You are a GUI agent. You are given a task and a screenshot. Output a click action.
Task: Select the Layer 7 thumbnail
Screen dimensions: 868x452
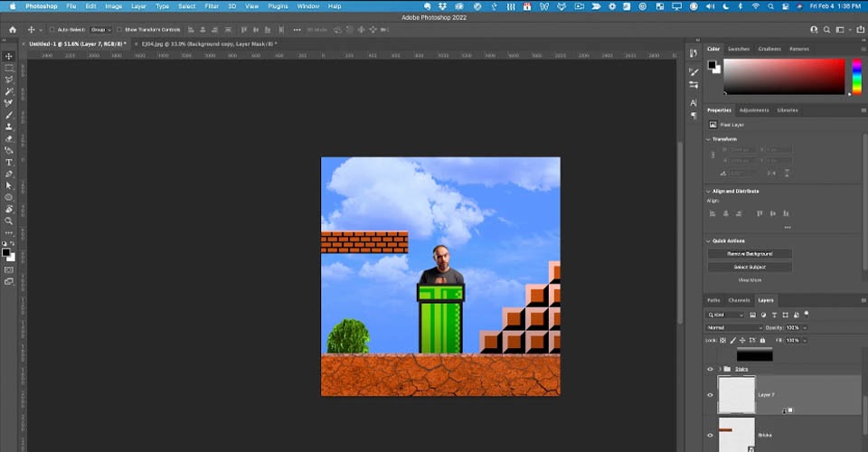pyautogui.click(x=736, y=395)
